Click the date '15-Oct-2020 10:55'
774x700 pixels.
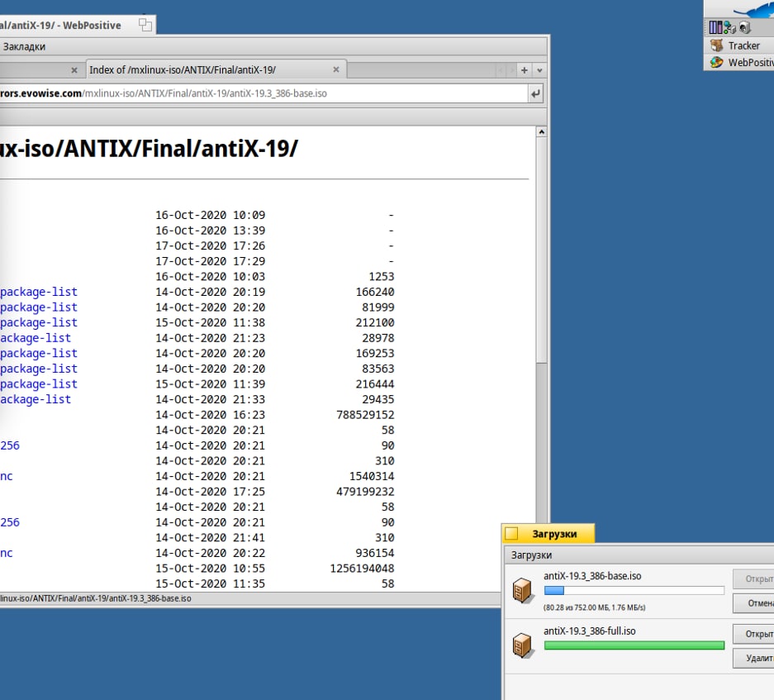211,569
